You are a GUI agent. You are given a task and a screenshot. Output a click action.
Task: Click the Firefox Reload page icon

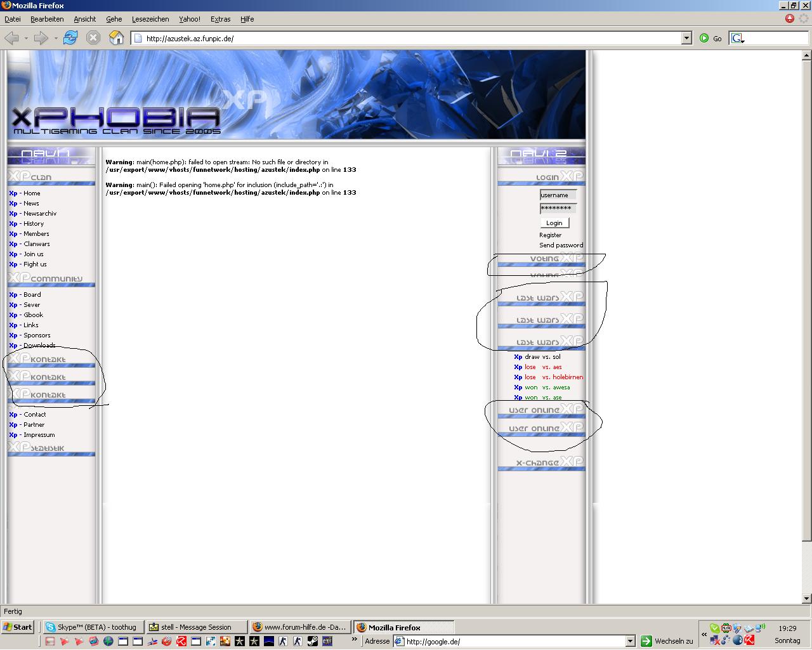pos(70,38)
